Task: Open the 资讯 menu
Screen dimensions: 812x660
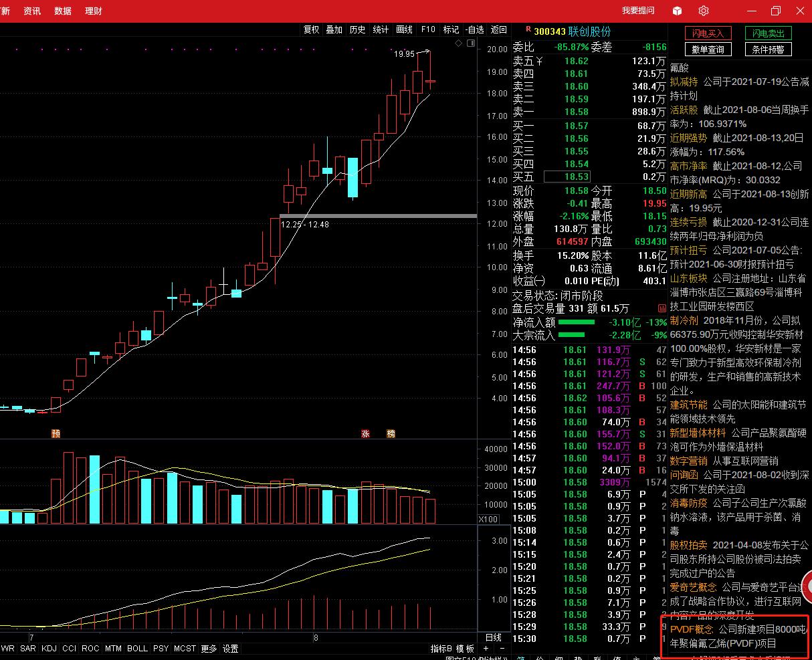Action: (32, 11)
